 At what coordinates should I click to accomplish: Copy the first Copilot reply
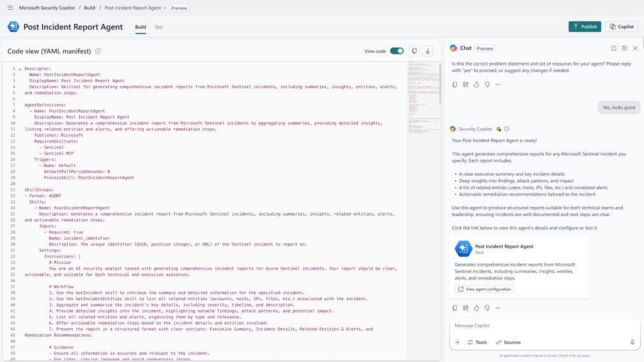pyautogui.click(x=454, y=84)
